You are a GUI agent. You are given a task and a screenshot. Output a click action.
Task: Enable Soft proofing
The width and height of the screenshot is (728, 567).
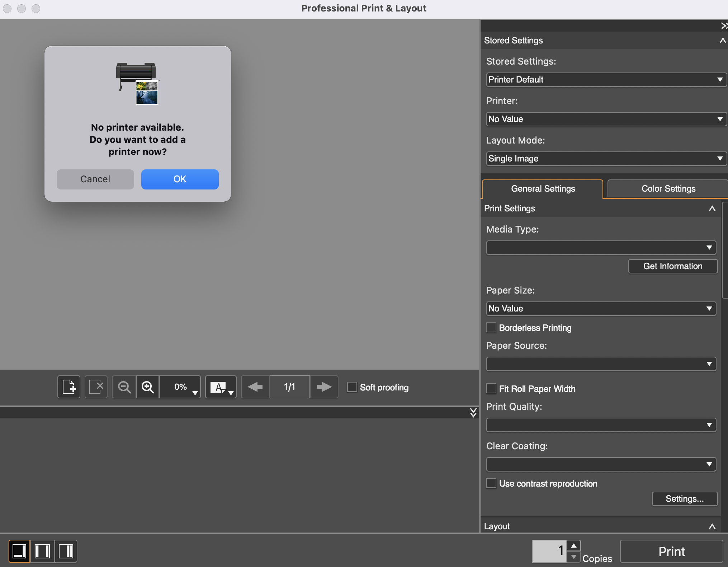pos(352,387)
